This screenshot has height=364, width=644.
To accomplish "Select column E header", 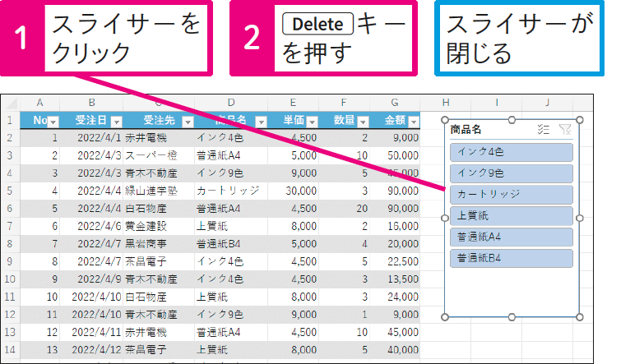I will click(294, 103).
